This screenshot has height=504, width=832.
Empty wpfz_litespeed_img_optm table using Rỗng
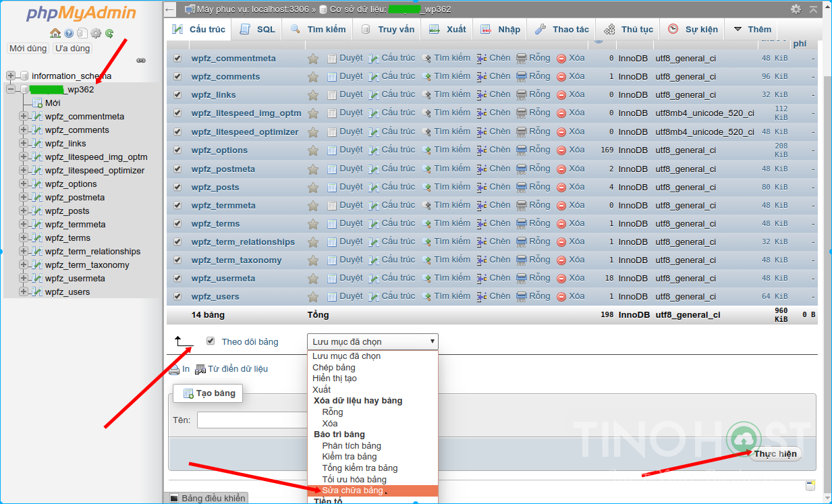coord(533,113)
